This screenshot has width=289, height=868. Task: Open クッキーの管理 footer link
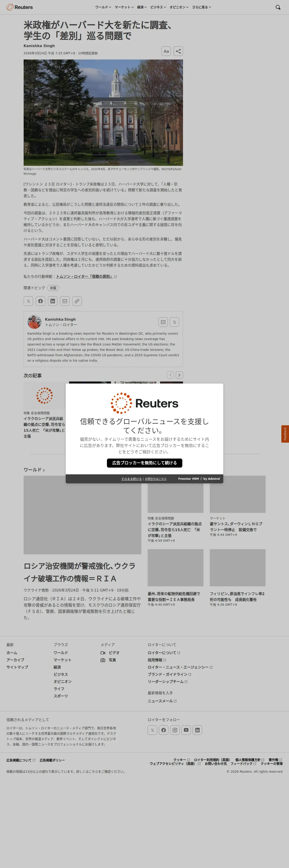click(271, 763)
